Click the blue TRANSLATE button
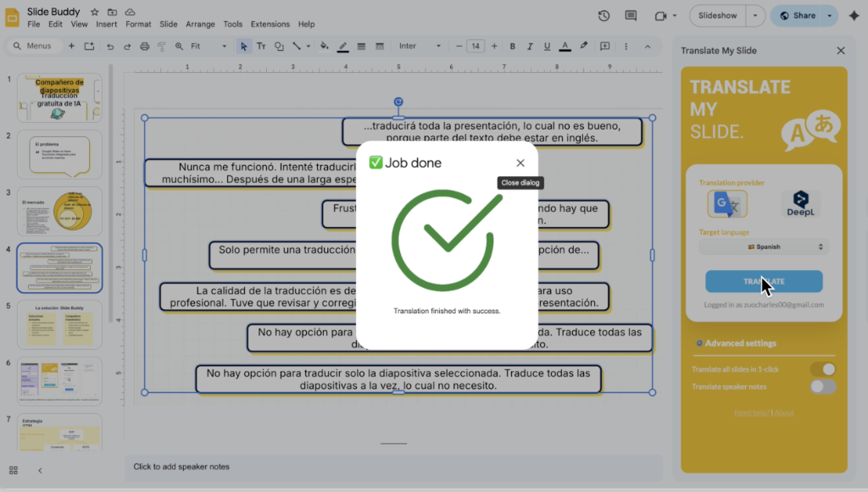The height and width of the screenshot is (492, 868). coord(764,281)
